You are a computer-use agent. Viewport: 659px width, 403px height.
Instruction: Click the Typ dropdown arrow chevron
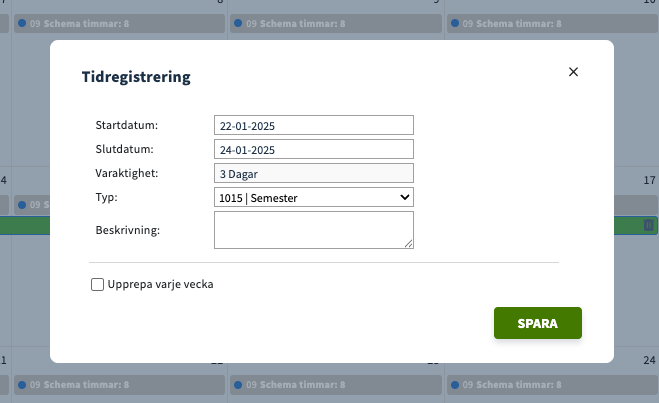[405, 198]
